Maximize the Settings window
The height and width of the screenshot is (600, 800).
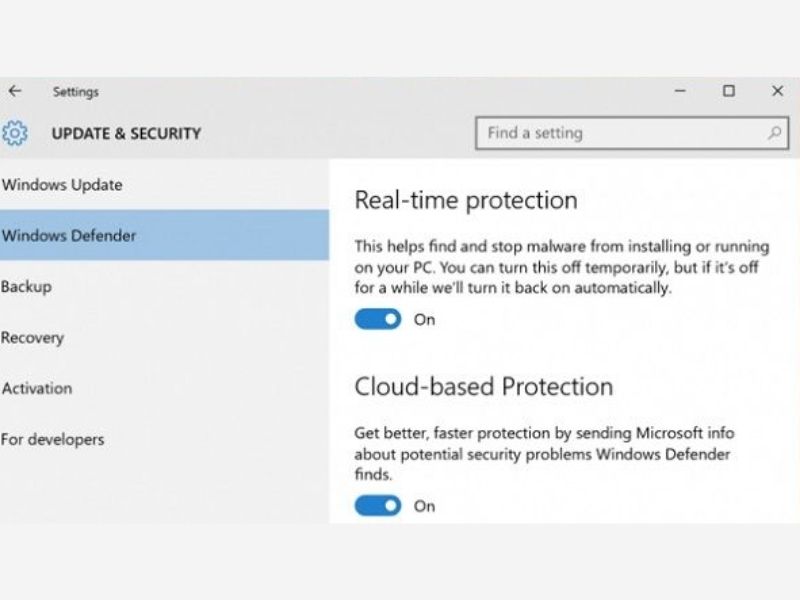pos(729,91)
